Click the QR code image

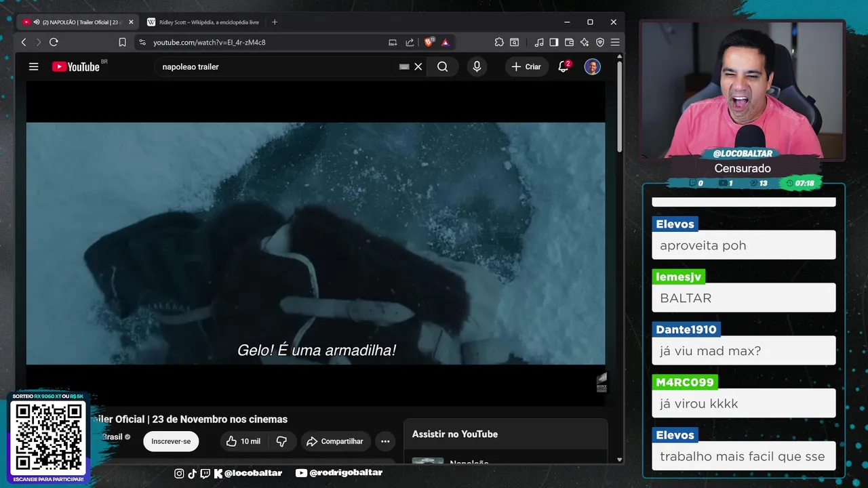click(48, 437)
